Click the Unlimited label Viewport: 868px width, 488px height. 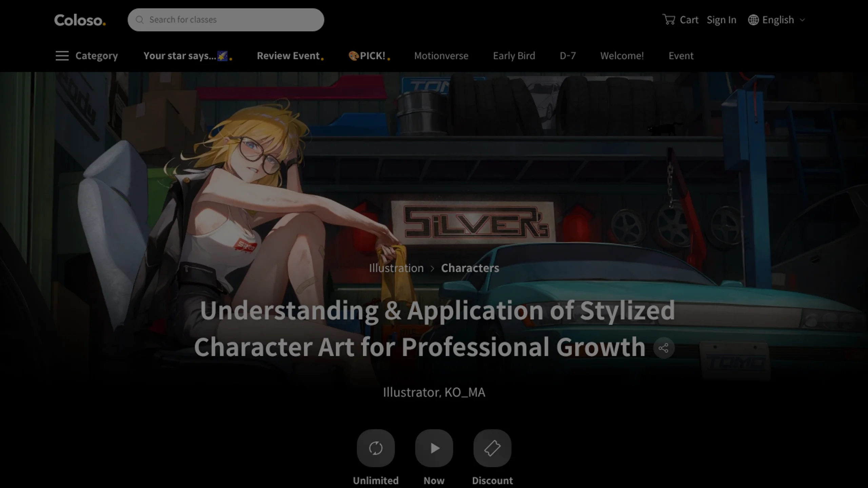(376, 481)
